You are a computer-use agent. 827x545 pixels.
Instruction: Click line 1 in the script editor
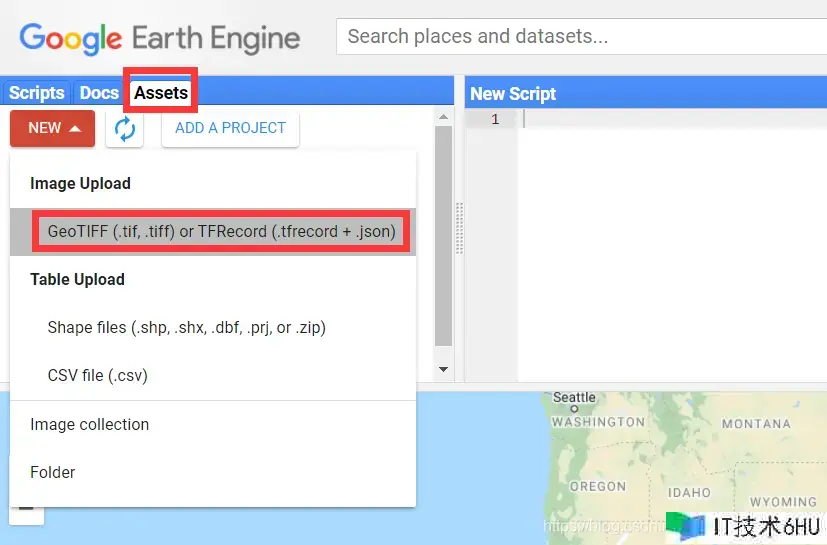pyautogui.click(x=672, y=119)
